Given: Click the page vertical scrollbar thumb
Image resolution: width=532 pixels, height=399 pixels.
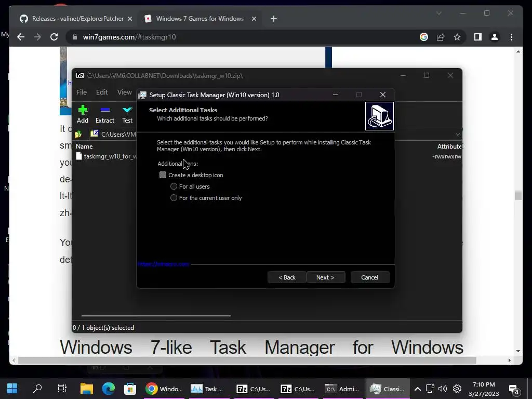Looking at the screenshot, I should pyautogui.click(x=518, y=195).
